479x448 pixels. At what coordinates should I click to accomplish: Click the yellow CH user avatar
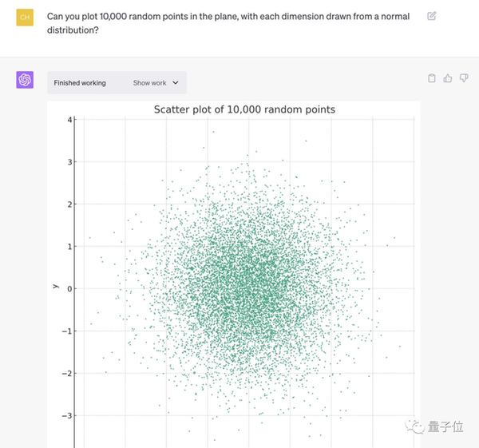pos(25,18)
